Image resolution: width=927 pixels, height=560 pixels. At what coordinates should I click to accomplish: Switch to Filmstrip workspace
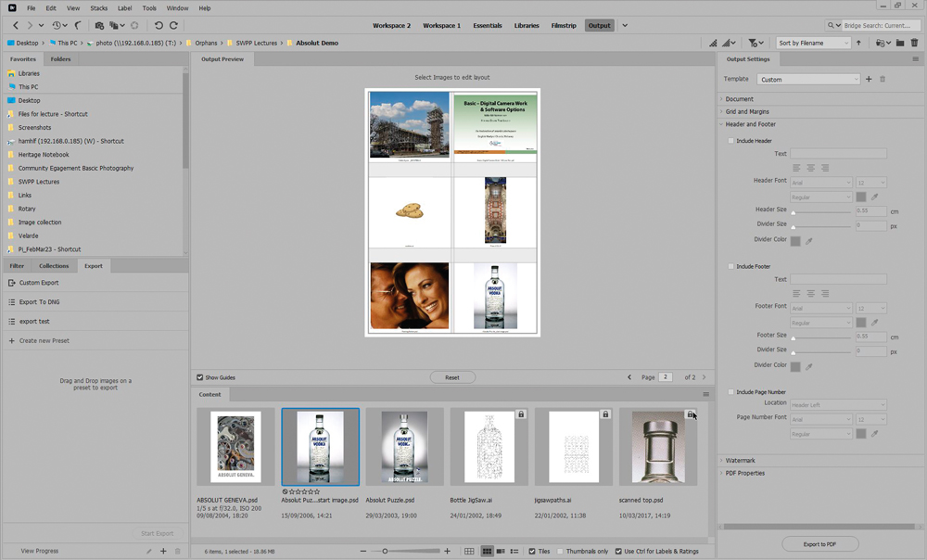pos(564,25)
